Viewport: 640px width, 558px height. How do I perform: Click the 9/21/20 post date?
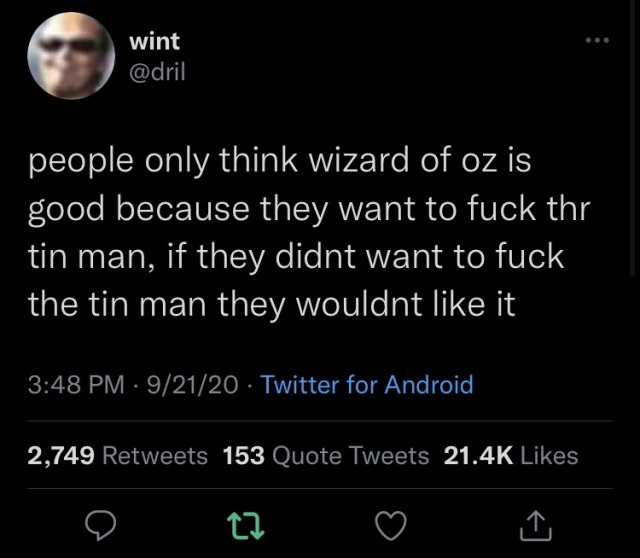click(x=192, y=385)
